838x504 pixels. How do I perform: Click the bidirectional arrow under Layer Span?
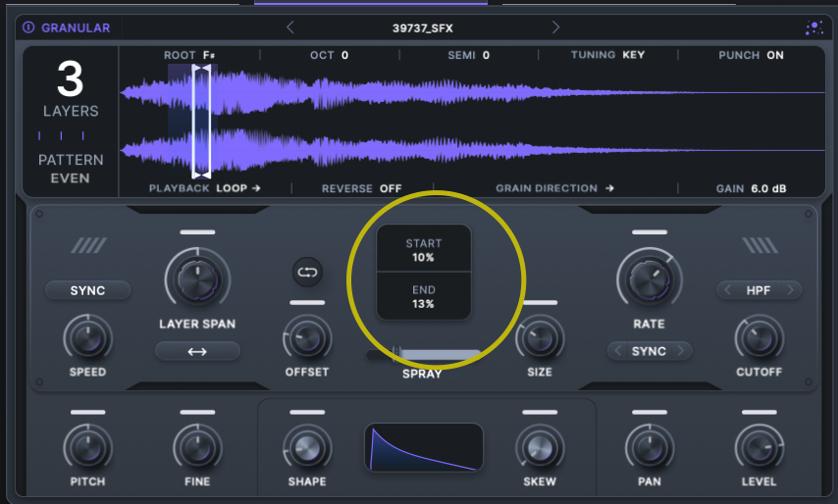(197, 351)
